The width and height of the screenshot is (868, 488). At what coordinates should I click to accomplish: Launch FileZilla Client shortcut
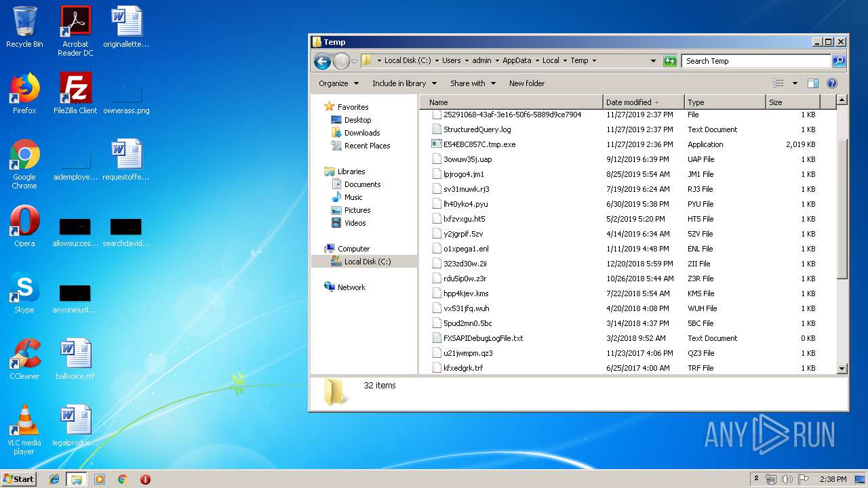click(75, 94)
